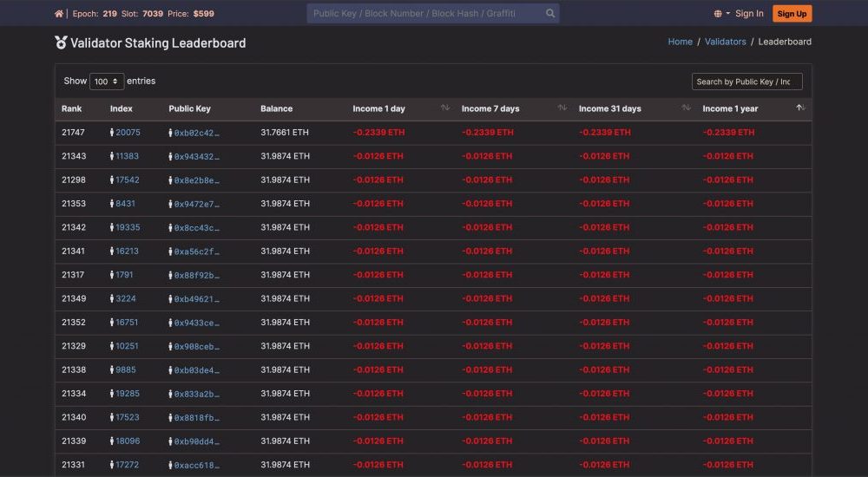This screenshot has height=477, width=868.
Task: Click rank 21298 cell
Action: [74, 180]
